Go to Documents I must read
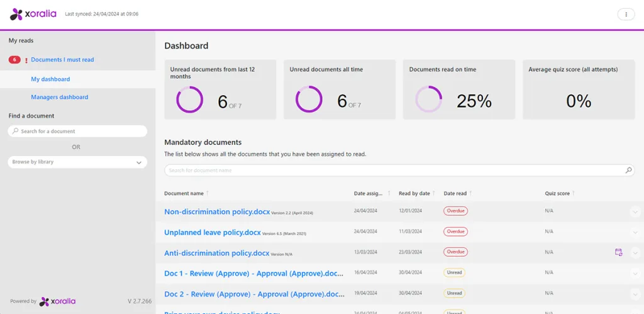The height and width of the screenshot is (314, 644). click(x=62, y=60)
